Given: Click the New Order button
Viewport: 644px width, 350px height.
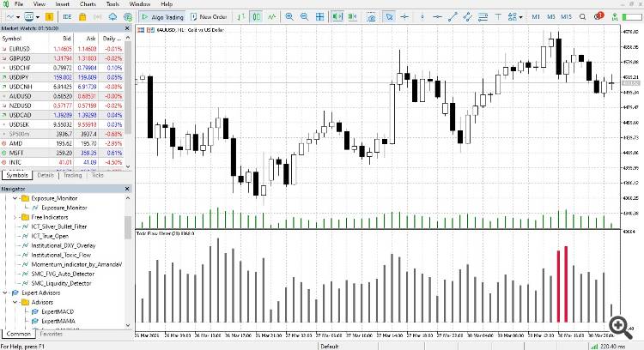Looking at the screenshot, I should point(209,17).
